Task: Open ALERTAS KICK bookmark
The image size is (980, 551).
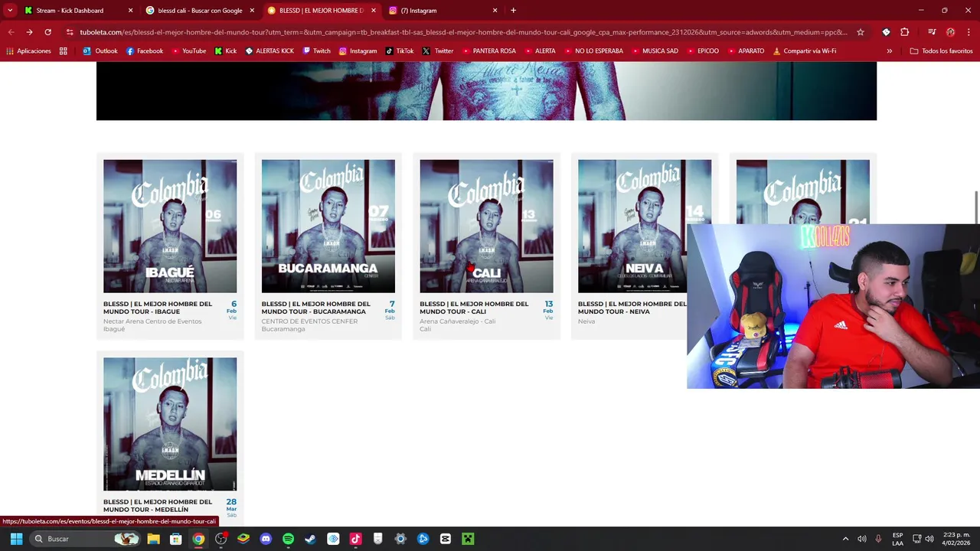Action: point(269,51)
